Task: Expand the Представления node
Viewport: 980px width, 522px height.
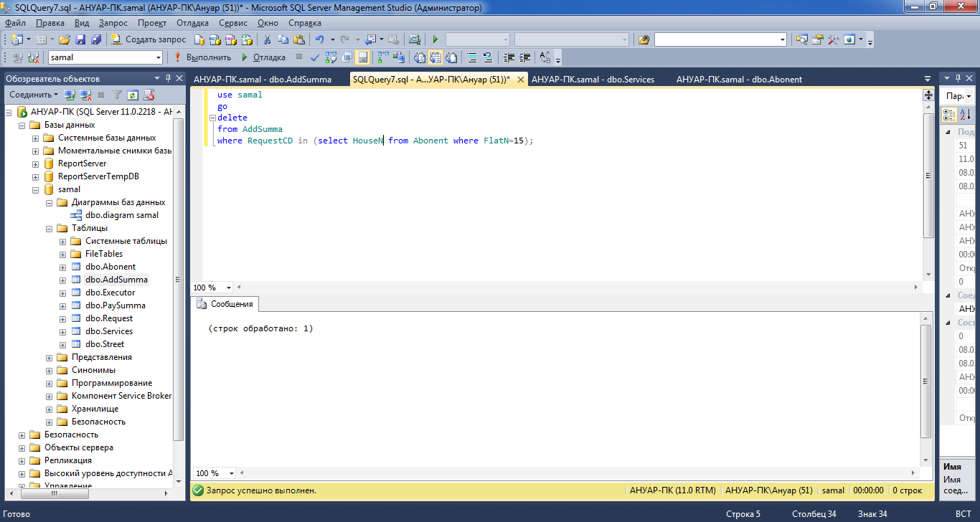Action: point(50,358)
